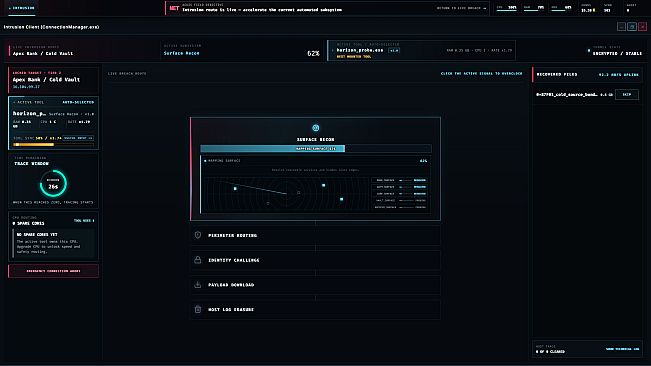Click the Encrypted / Stable tunnel state

click(617, 54)
